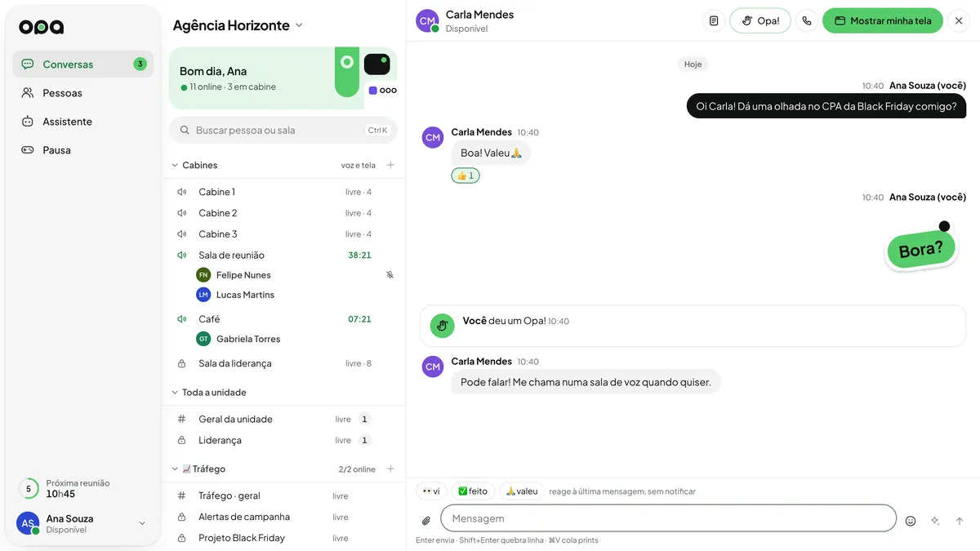Open the notes icon beside the Opa! button
Image resolution: width=980 pixels, height=551 pixels.
click(x=714, y=21)
